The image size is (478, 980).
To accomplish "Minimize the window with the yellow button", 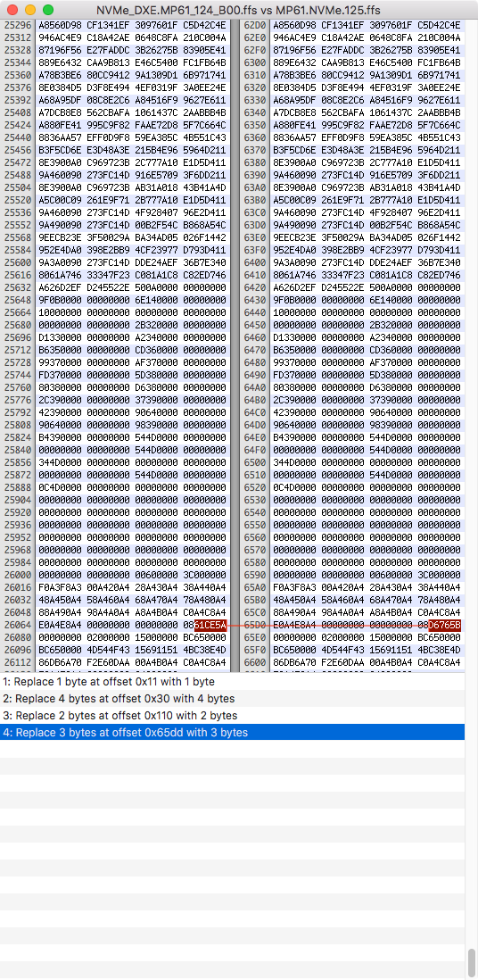I will coord(30,10).
